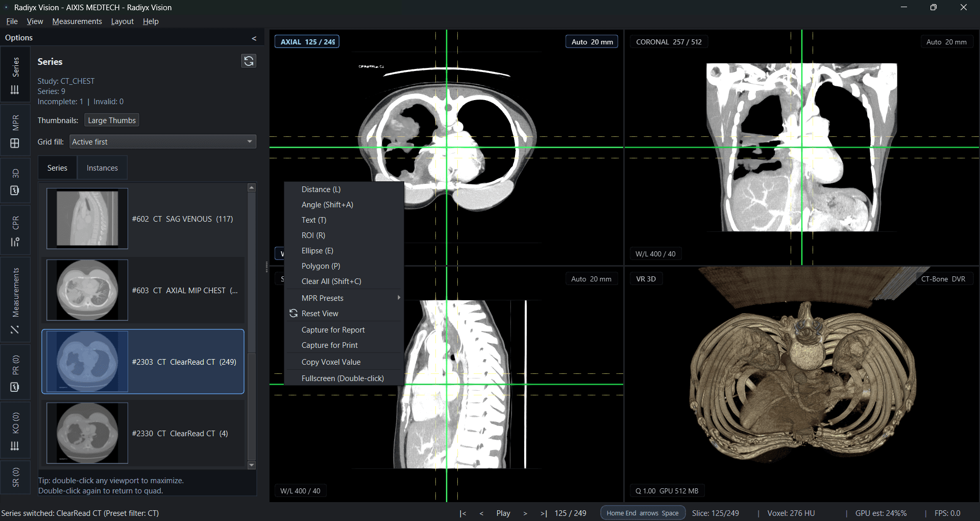Click the series list scroll down arrow
Viewport: 980px width, 521px height.
(252, 465)
